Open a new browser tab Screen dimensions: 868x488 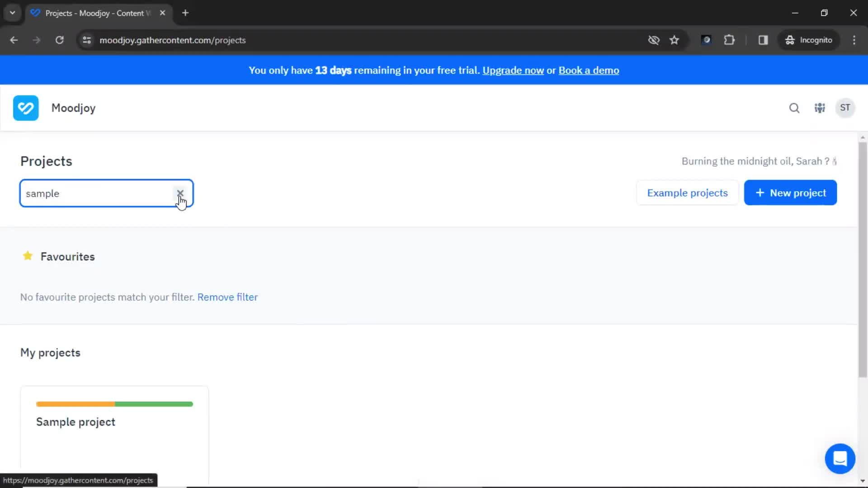point(185,13)
